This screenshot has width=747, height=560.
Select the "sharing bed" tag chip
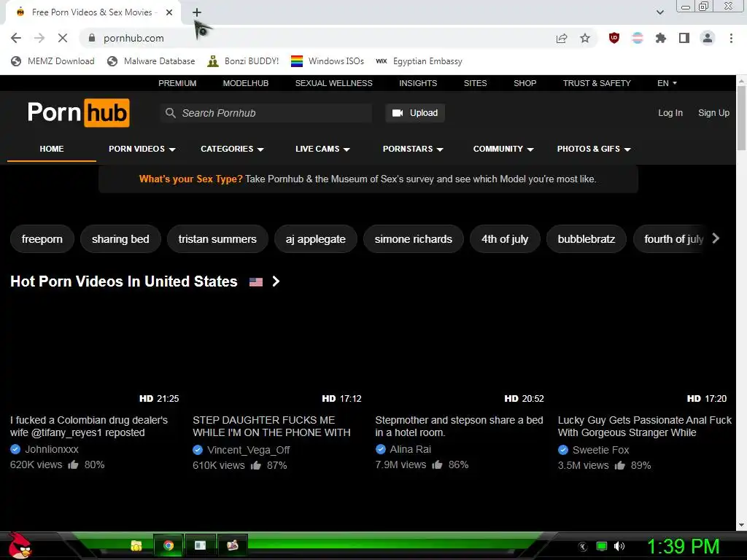coord(120,239)
